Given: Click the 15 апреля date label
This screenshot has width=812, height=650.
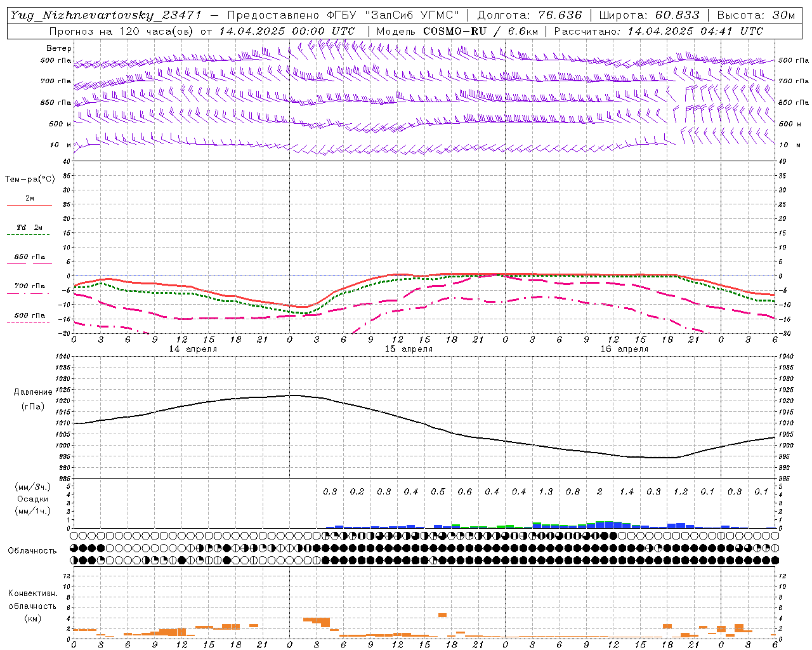Looking at the screenshot, I should coord(409,349).
